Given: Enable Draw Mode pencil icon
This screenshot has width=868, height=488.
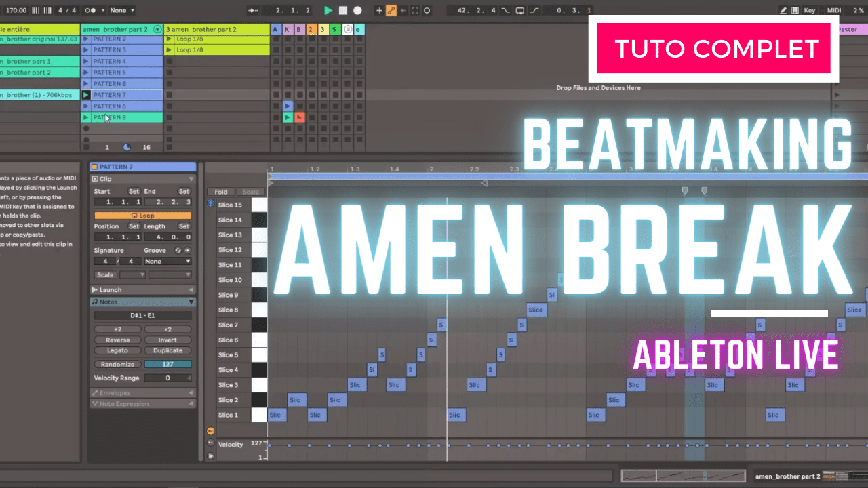Looking at the screenshot, I should click(x=783, y=11).
